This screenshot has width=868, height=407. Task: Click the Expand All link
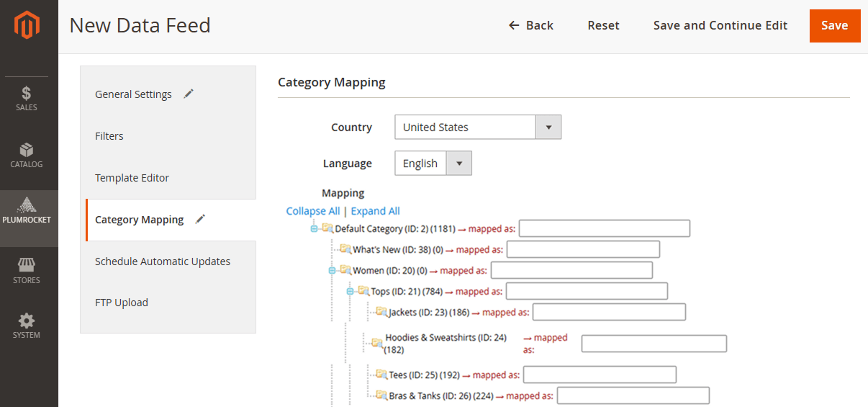point(376,211)
